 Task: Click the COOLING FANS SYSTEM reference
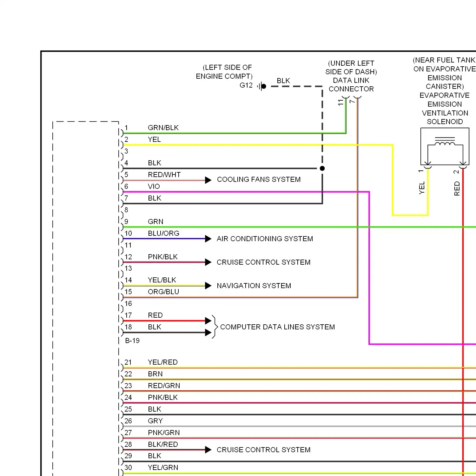click(x=259, y=179)
